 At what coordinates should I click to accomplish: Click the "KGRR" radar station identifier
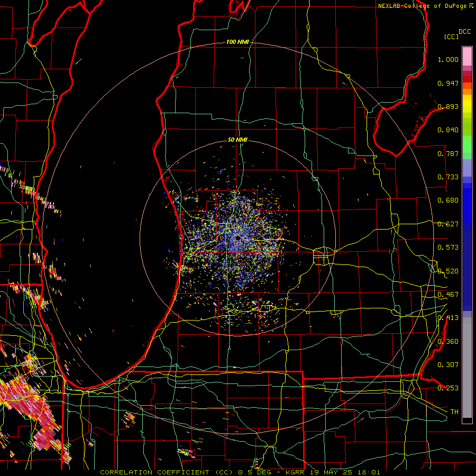(295, 472)
